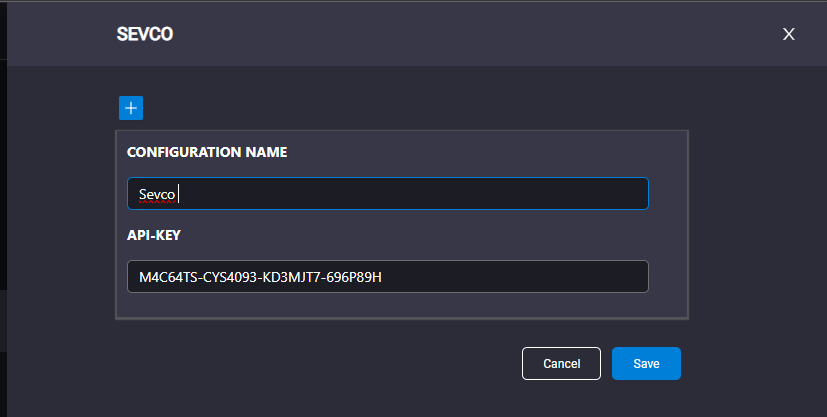Cancel the Sevco configuration changes

pyautogui.click(x=561, y=363)
